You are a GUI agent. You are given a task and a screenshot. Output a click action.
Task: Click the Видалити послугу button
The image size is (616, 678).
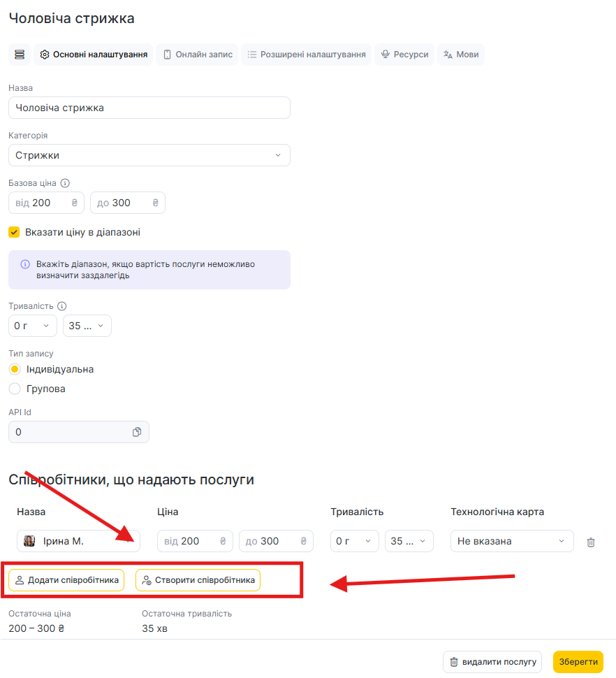492,662
